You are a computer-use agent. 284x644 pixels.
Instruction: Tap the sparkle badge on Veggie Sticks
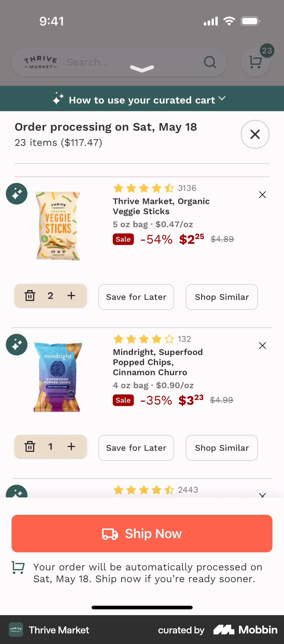pyautogui.click(x=17, y=193)
